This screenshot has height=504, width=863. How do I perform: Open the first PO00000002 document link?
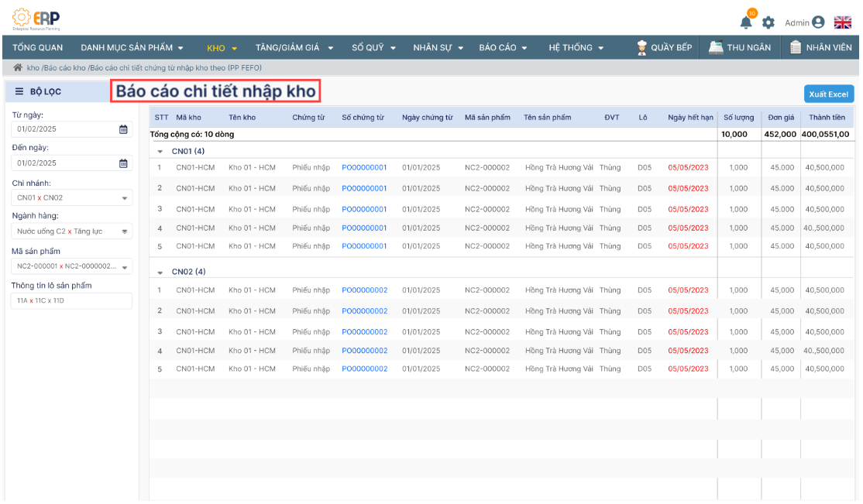[x=364, y=291]
